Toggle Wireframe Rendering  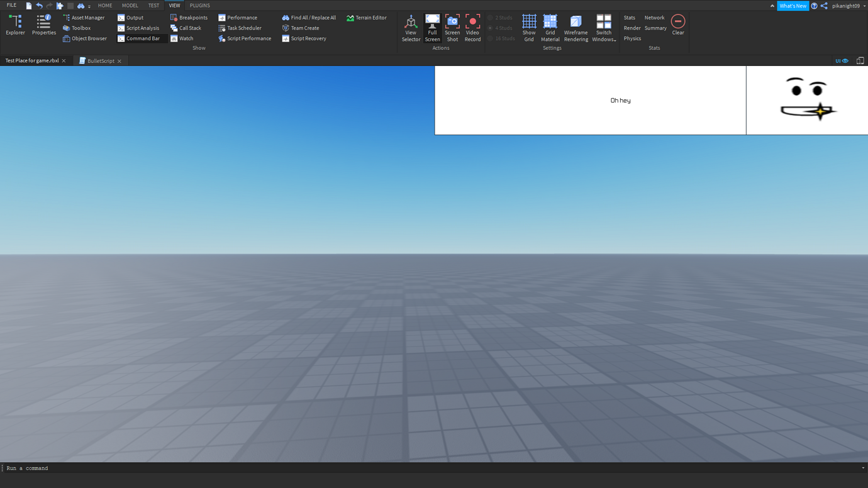(576, 27)
